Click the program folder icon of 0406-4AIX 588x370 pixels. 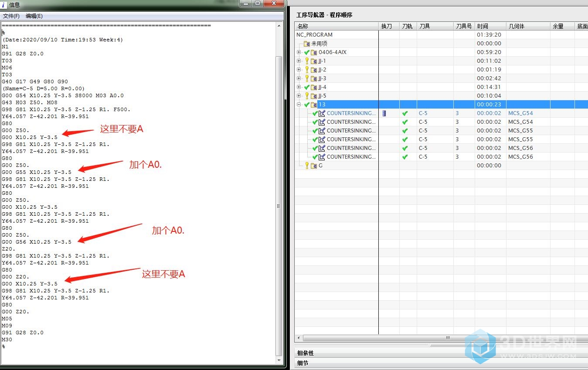click(x=314, y=52)
